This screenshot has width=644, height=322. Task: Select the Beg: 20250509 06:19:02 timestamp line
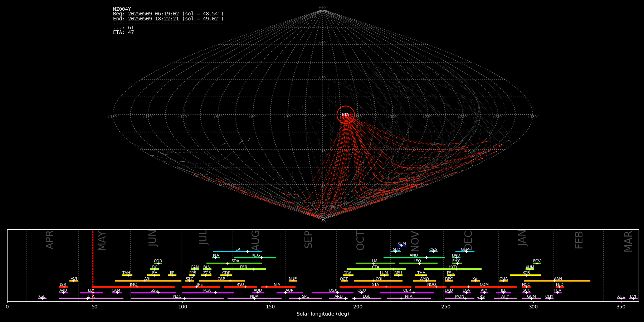(x=168, y=14)
